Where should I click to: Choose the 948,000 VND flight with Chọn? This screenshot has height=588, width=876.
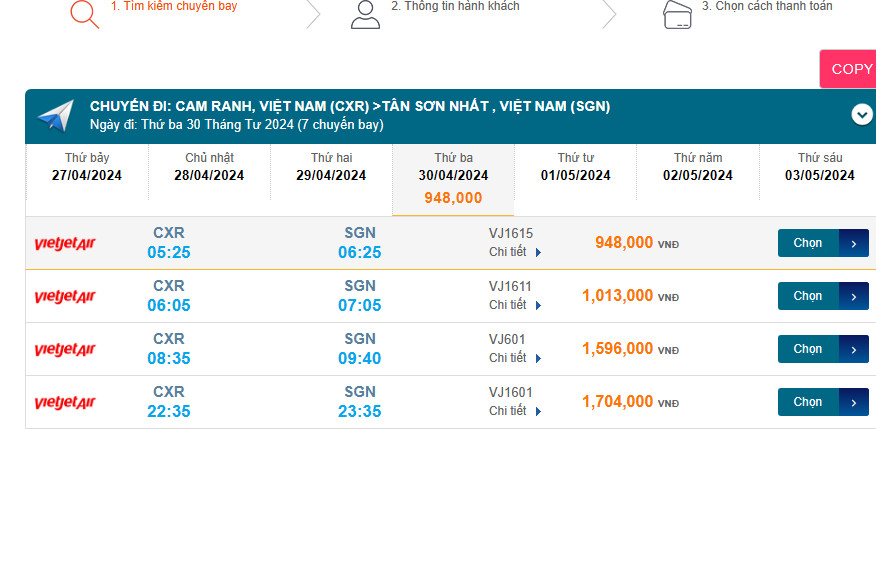point(822,243)
